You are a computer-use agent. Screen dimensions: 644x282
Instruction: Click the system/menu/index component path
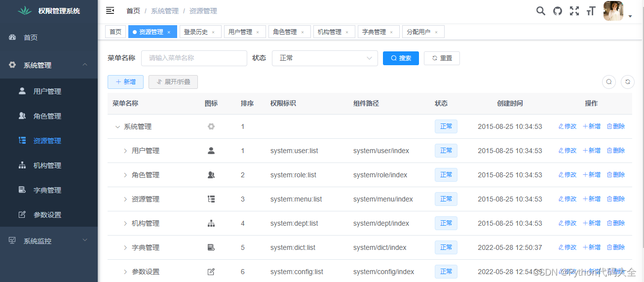(383, 199)
